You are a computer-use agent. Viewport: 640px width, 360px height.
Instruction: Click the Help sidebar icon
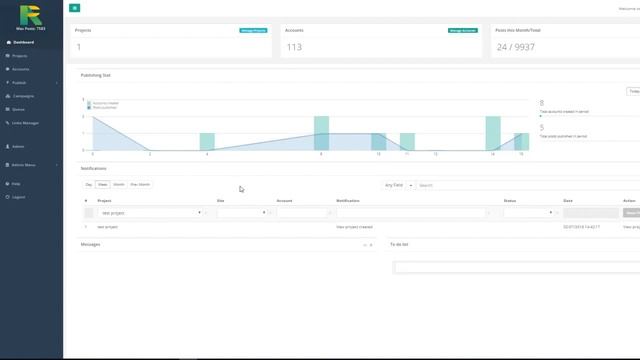pos(7,184)
